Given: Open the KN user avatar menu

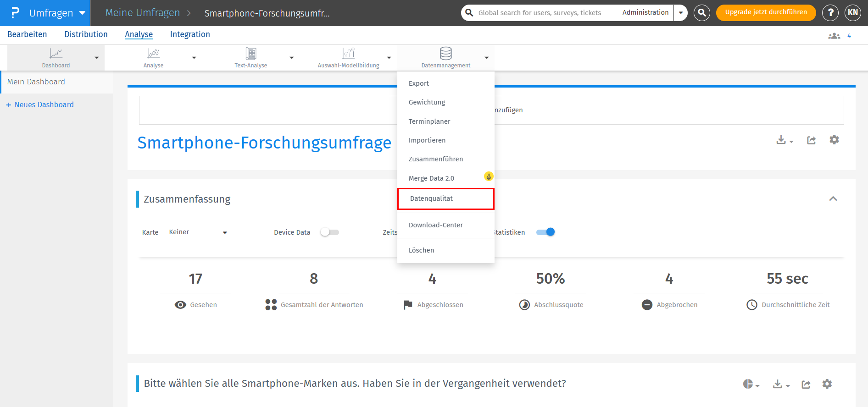Looking at the screenshot, I should [x=853, y=13].
